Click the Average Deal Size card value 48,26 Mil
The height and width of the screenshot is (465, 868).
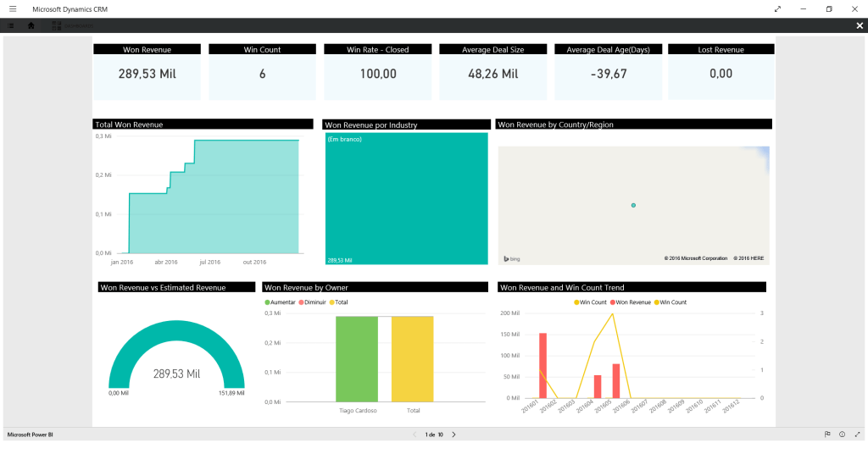click(493, 74)
